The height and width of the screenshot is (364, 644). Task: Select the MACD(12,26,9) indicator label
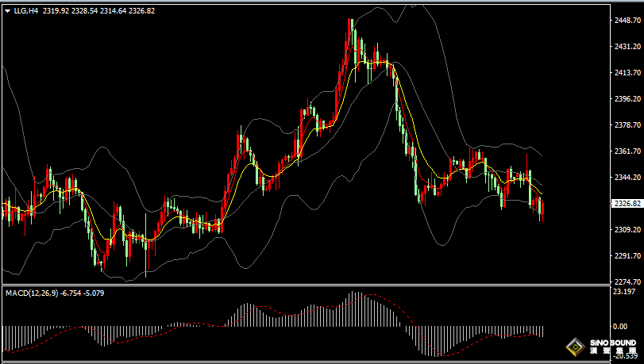tap(31, 293)
